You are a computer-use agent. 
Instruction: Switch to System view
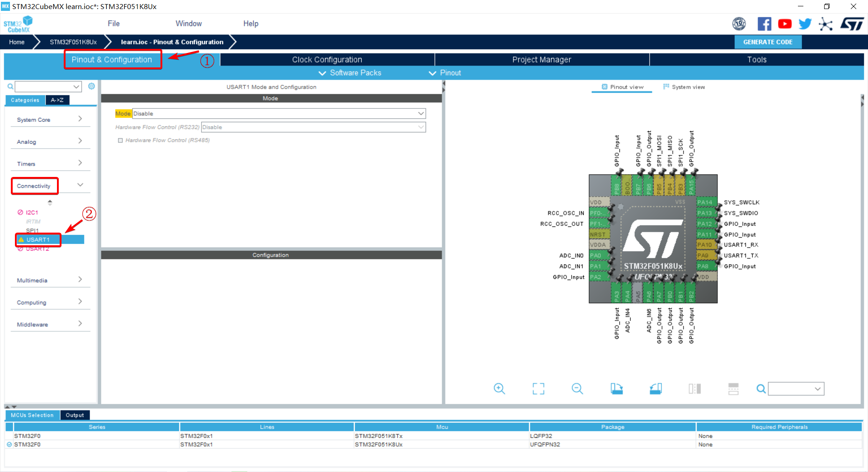[684, 87]
